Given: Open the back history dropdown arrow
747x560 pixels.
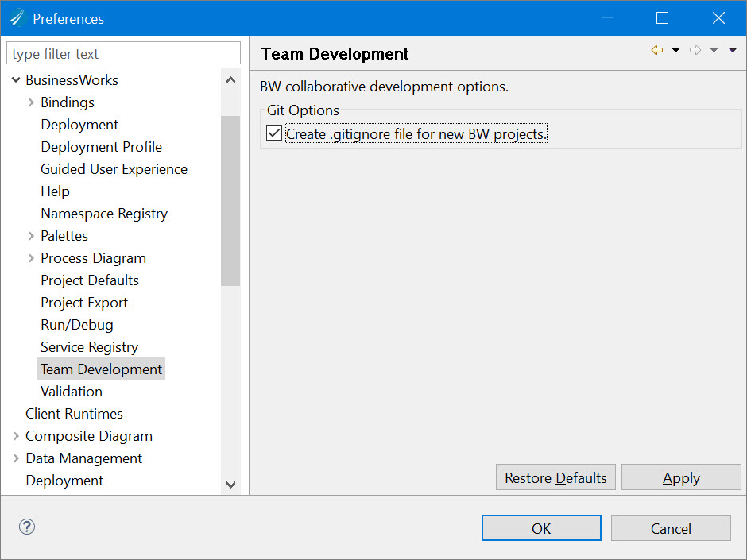Looking at the screenshot, I should click(x=675, y=50).
